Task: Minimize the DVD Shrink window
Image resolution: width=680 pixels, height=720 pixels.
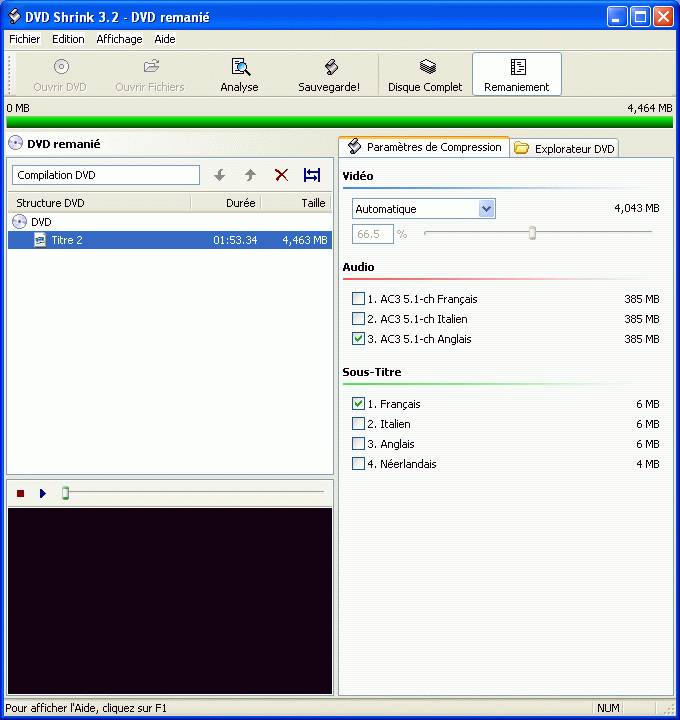Action: pyautogui.click(x=616, y=17)
